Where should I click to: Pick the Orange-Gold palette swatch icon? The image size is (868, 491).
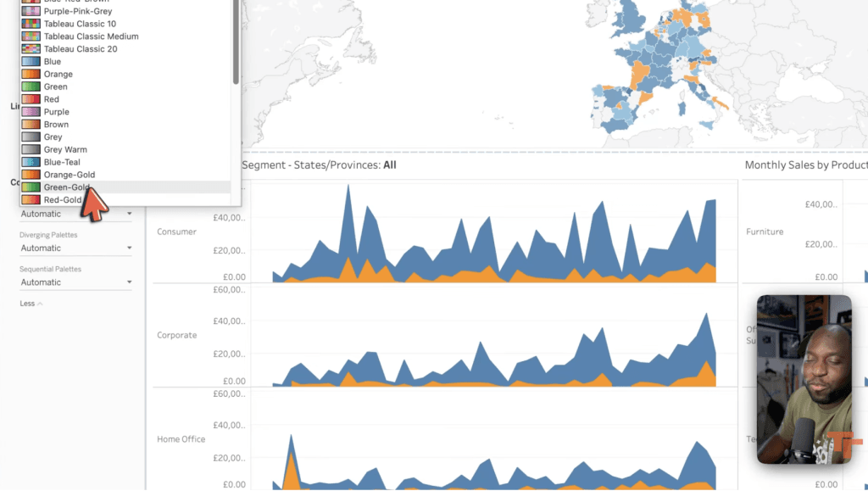31,175
